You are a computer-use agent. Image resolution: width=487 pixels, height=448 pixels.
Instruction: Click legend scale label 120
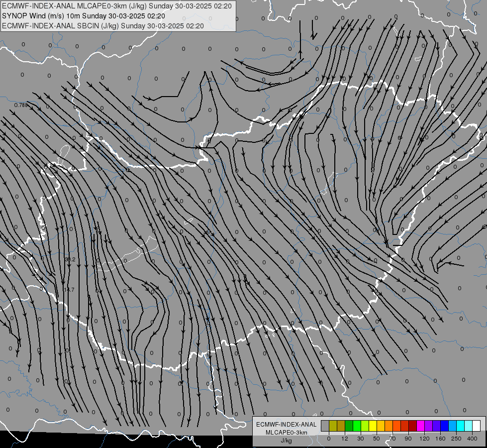pos(425,439)
